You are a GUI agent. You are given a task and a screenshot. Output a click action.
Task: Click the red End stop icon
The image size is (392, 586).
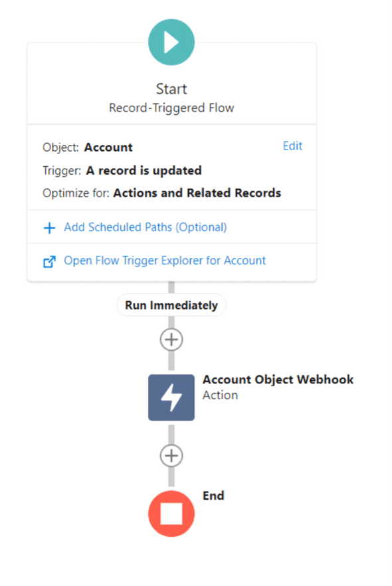point(171,514)
